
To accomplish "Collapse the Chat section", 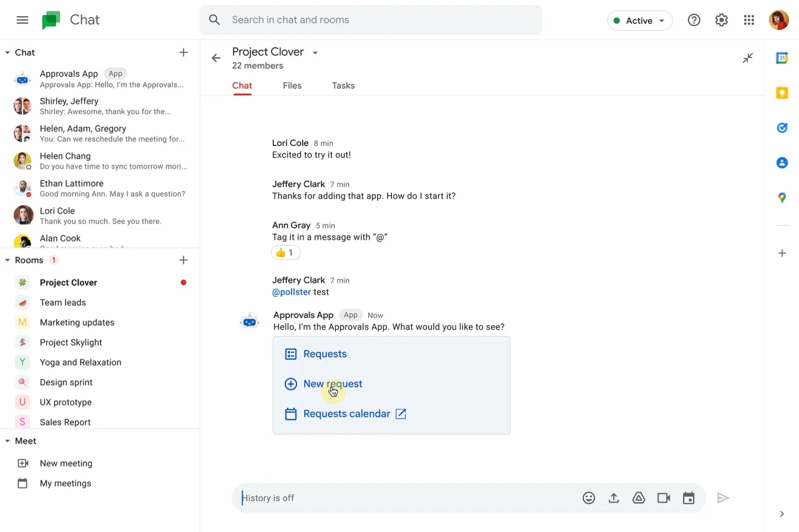I will click(x=7, y=52).
